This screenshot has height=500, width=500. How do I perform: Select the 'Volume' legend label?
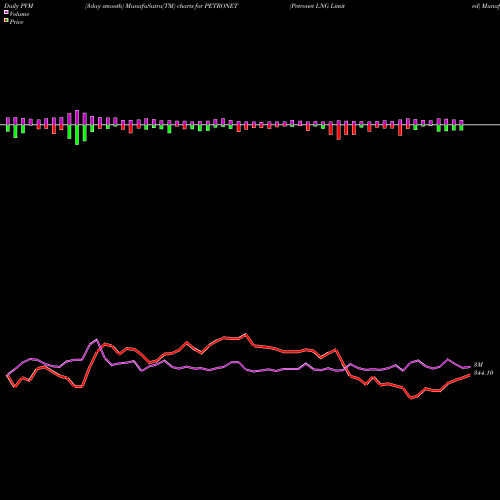coord(19,14)
